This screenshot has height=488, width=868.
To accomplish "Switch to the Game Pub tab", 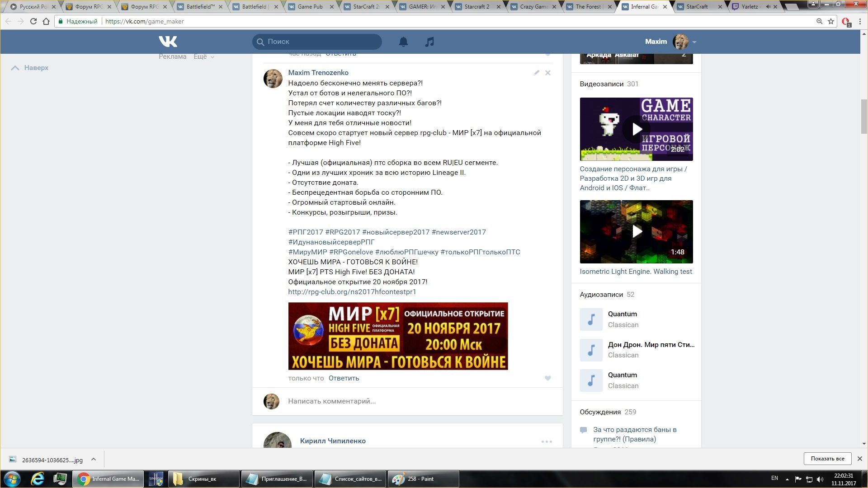I will click(310, 7).
